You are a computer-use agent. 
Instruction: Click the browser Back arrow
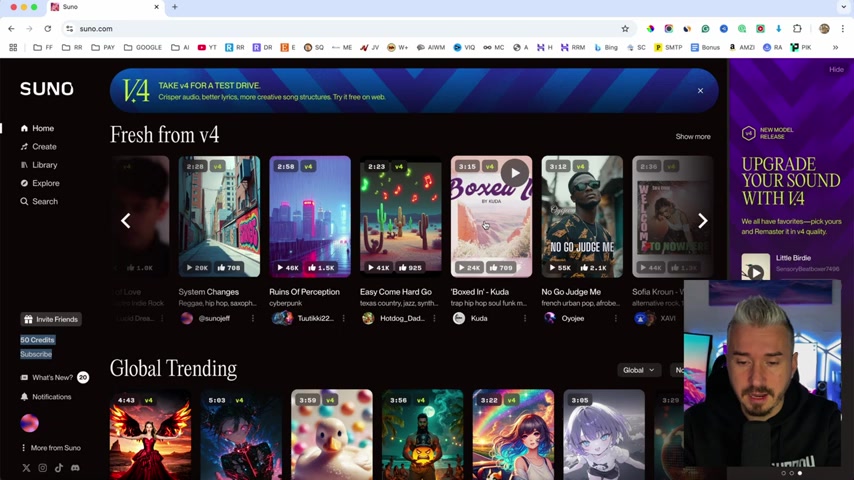pyautogui.click(x=11, y=29)
